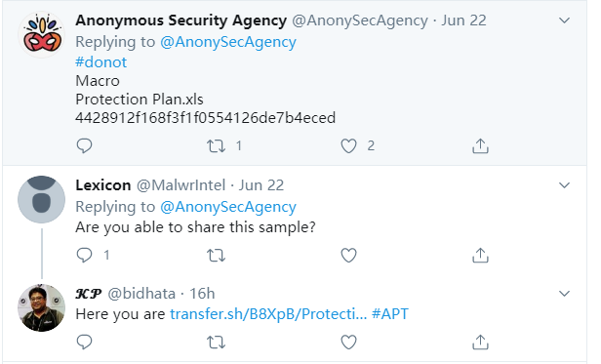The height and width of the screenshot is (364, 601).
Task: Like the Anonymous Security Agency tweet
Action: (349, 146)
